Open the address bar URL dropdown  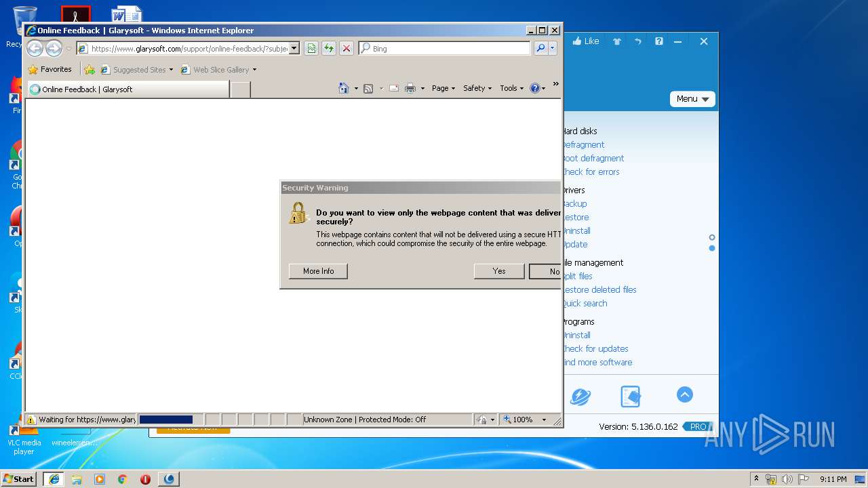tap(294, 49)
